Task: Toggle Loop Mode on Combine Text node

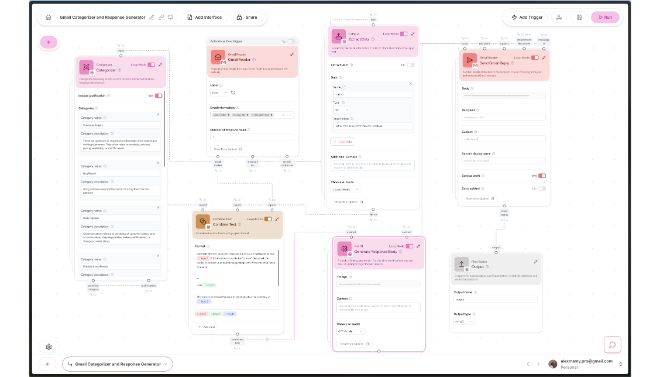Action: (268, 219)
